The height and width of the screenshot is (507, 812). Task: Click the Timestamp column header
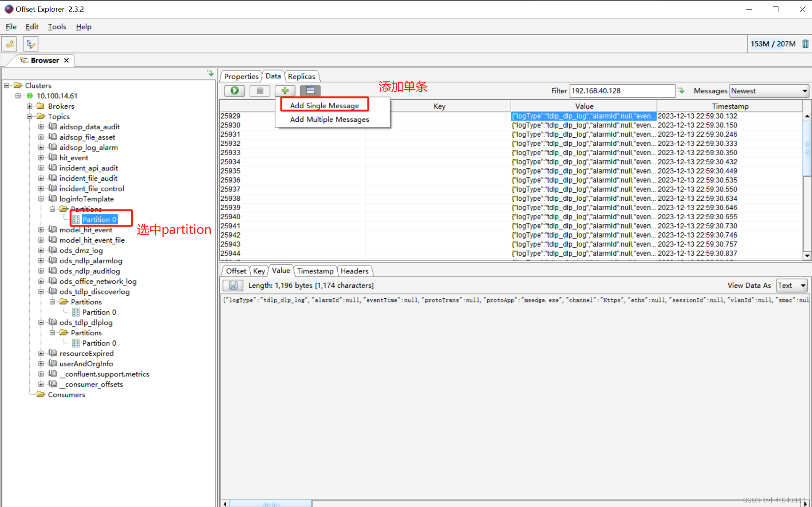(x=730, y=106)
